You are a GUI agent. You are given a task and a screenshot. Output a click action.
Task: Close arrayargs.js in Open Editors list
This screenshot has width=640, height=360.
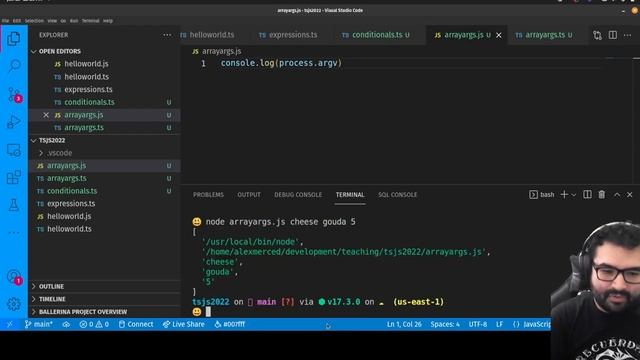click(46, 115)
